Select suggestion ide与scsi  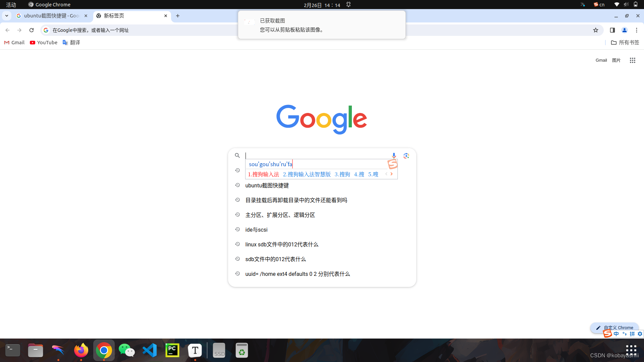(x=256, y=230)
